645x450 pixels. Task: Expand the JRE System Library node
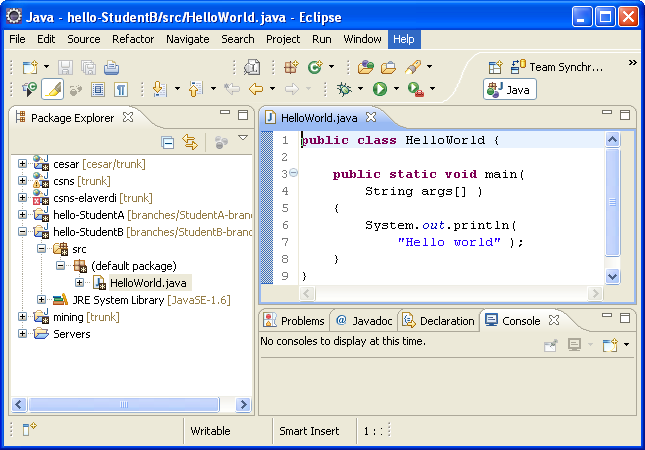[x=41, y=299]
